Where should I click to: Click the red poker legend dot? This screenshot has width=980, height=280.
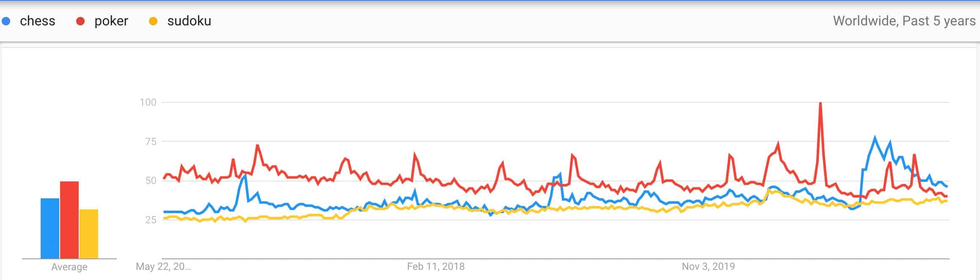(80, 21)
